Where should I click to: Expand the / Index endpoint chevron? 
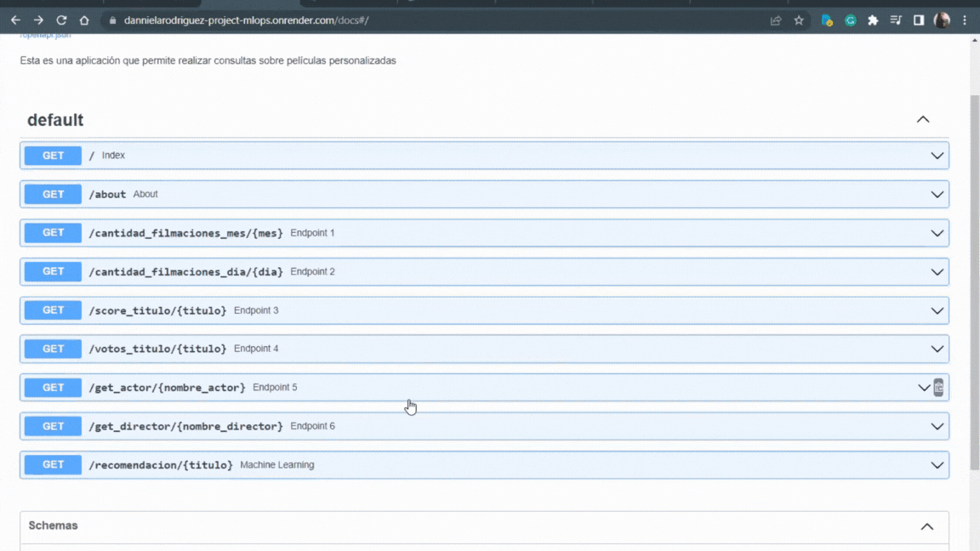click(x=937, y=156)
